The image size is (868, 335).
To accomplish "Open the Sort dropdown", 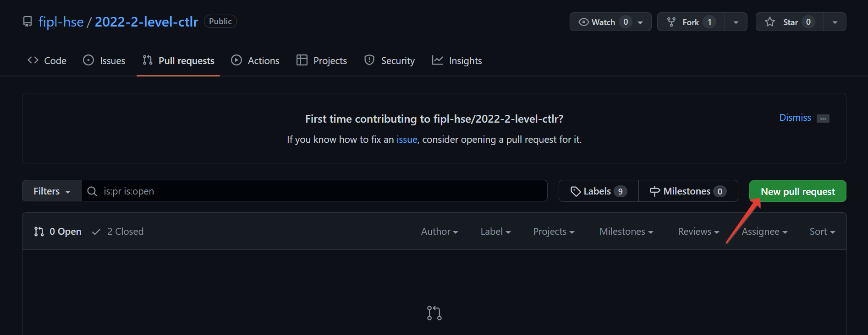I will tap(822, 232).
